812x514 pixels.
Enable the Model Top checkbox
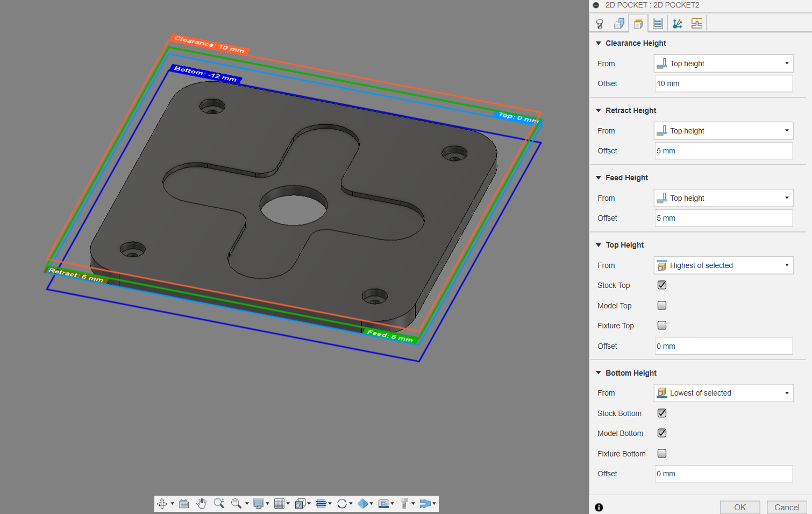click(662, 306)
